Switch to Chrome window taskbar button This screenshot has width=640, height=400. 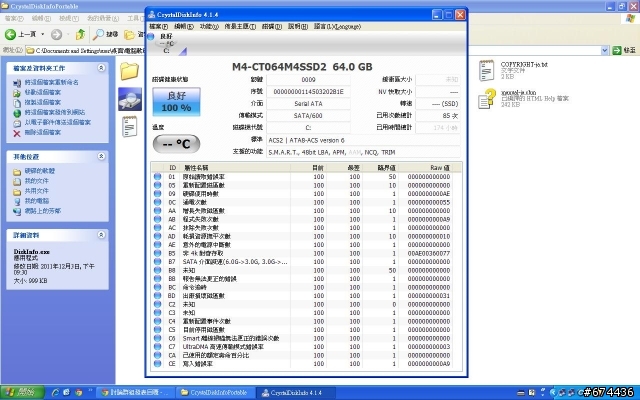(136, 393)
